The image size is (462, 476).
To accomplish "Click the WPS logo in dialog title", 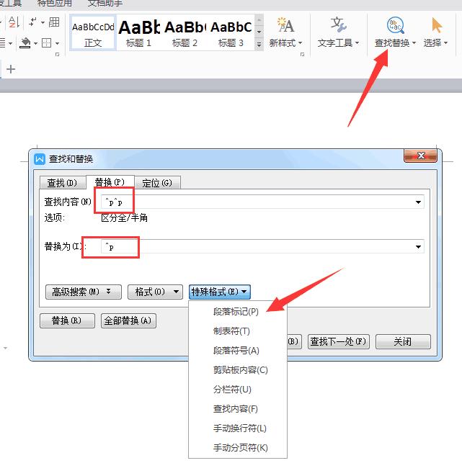I will click(40, 159).
